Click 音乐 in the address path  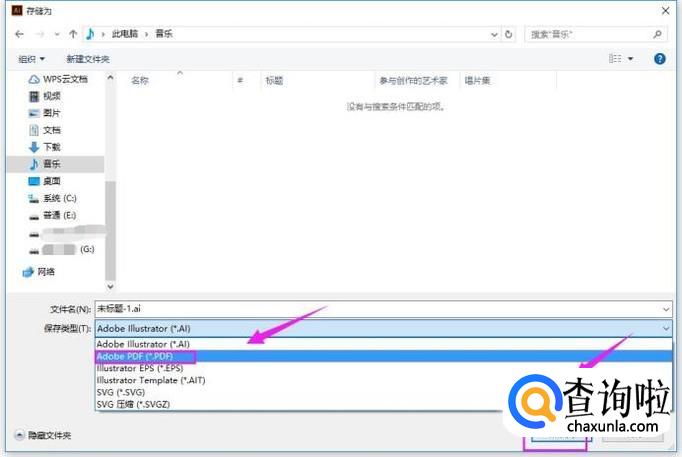point(164,34)
